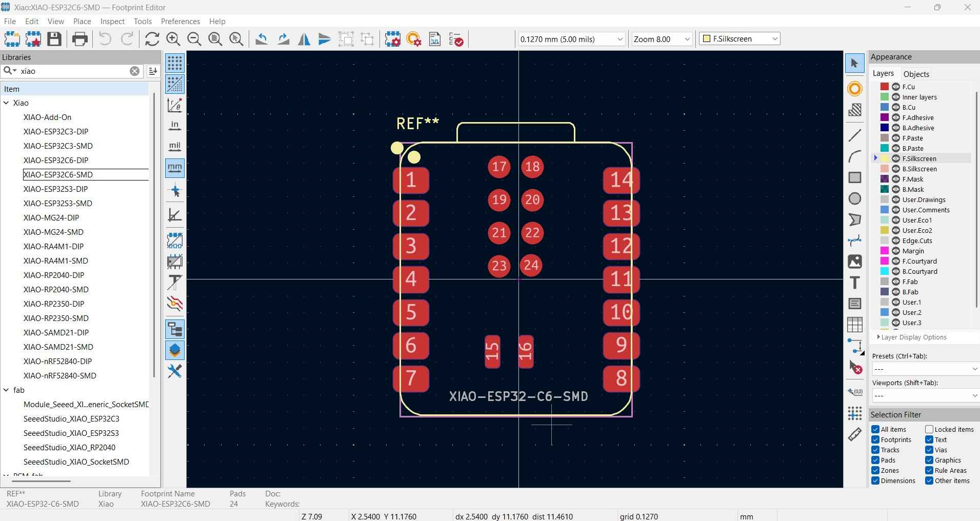Screen dimensions: 980x521
Task: Open the Inspect menu
Action: point(112,22)
